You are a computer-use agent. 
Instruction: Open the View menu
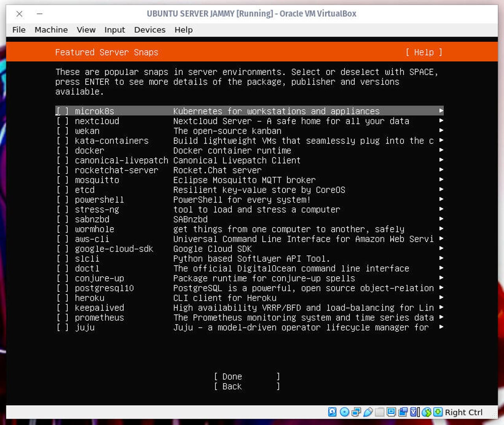tap(86, 30)
